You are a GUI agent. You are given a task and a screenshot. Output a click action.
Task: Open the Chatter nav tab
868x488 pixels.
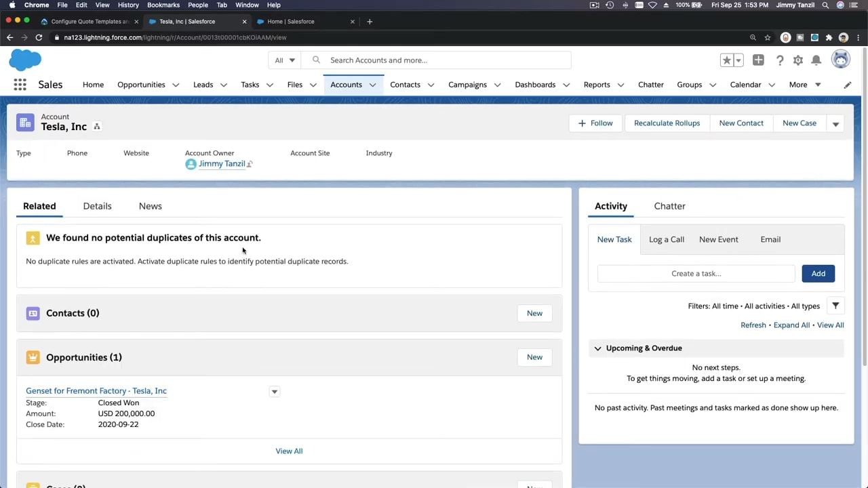tap(650, 85)
